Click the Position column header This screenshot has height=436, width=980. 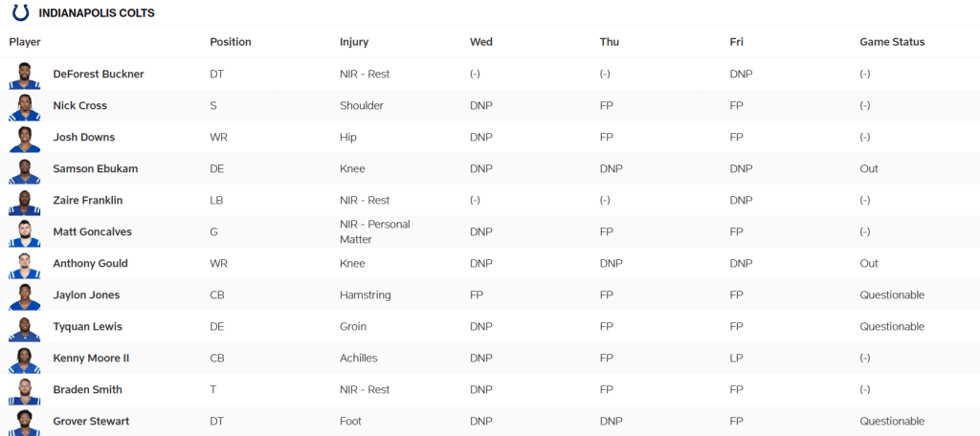click(231, 42)
